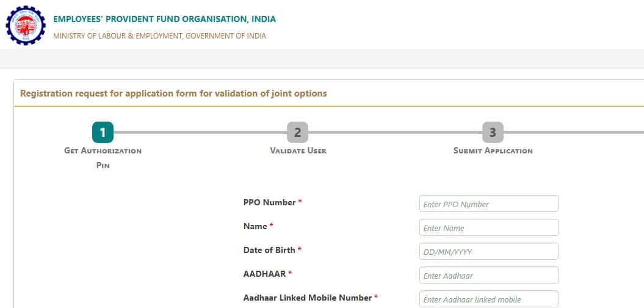Click the EPFO emblem logo
The width and height of the screenshot is (644, 308).
26,26
